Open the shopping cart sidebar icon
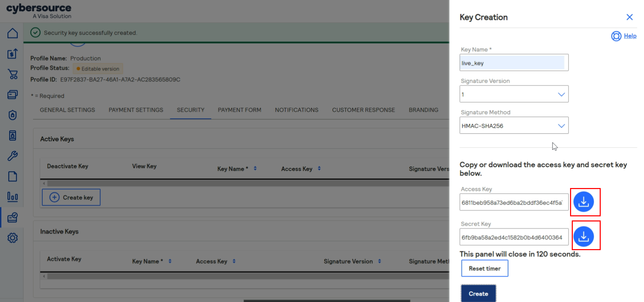This screenshot has width=644, height=302. point(13,74)
